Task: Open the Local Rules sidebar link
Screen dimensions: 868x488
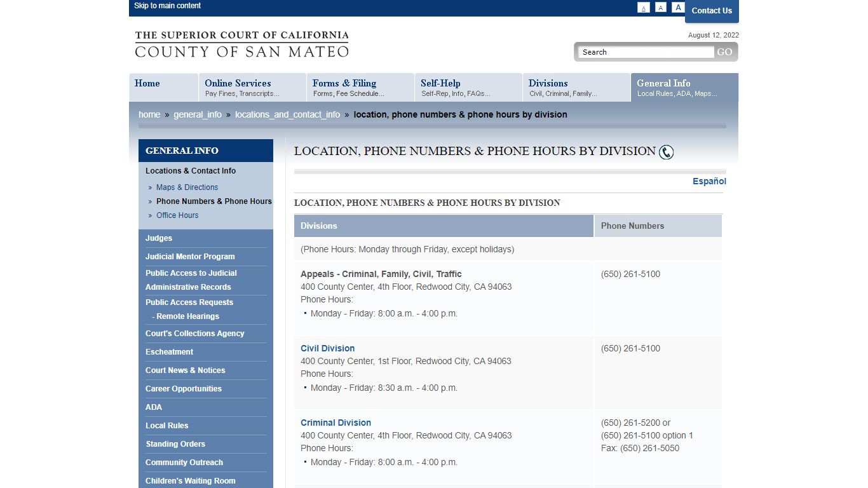Action: coord(166,426)
